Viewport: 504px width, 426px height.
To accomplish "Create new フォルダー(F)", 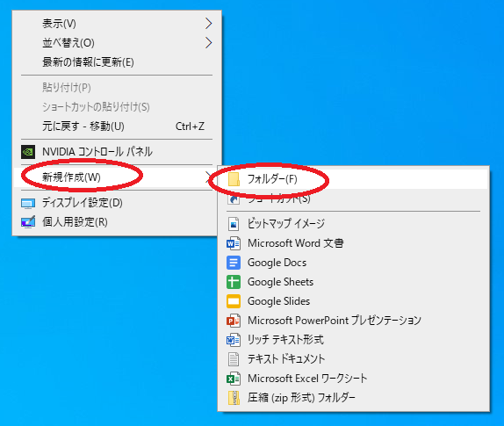I will click(x=354, y=179).
